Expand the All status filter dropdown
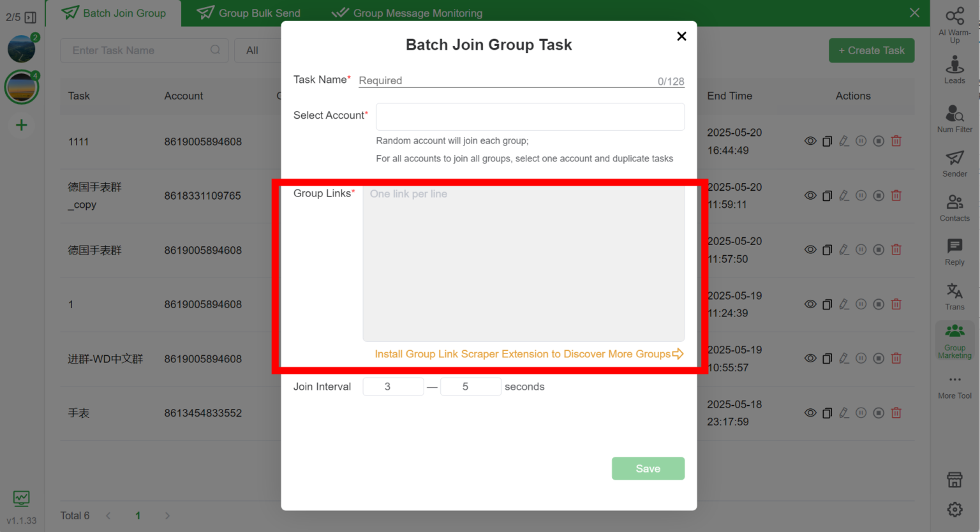 256,50
